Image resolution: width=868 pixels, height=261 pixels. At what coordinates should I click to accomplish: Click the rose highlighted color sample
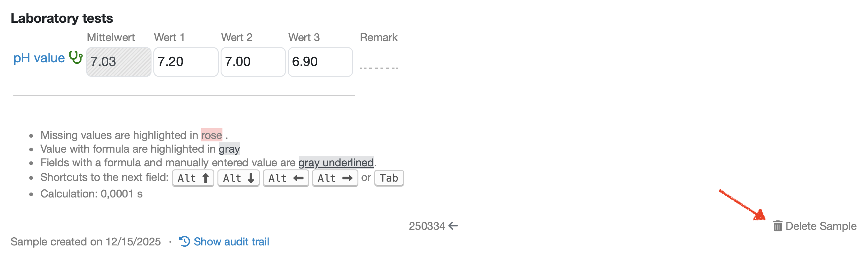click(x=212, y=135)
